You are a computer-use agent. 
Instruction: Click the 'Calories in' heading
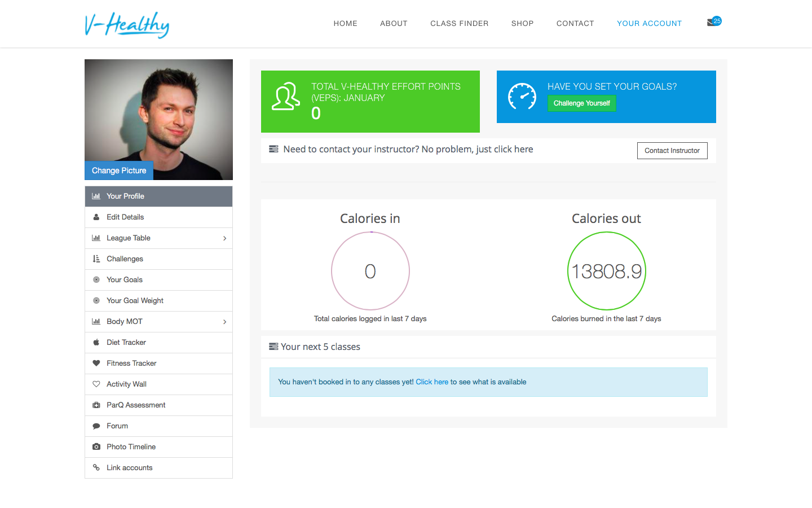370,218
